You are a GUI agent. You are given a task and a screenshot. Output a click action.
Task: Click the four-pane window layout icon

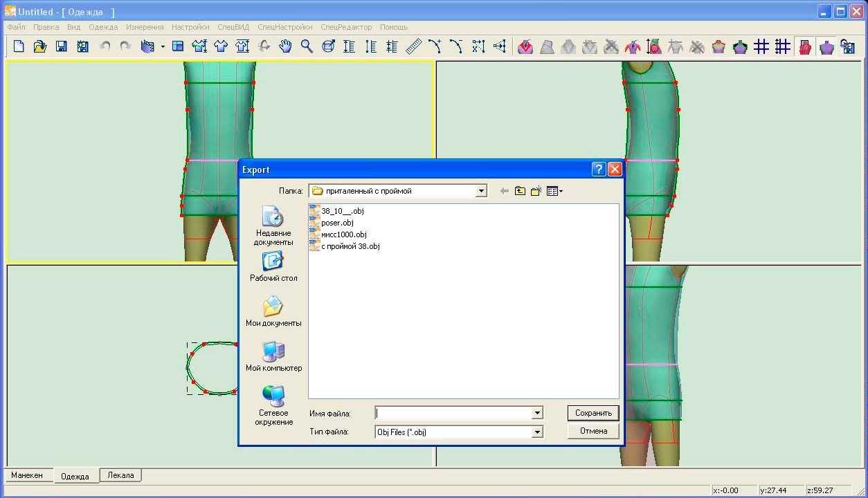click(178, 46)
